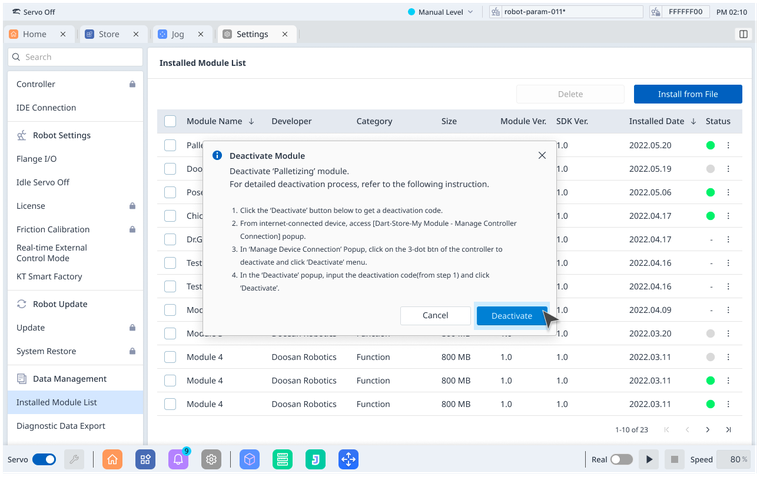
Task: Open the gray Settings gear in dock
Action: coord(211,459)
